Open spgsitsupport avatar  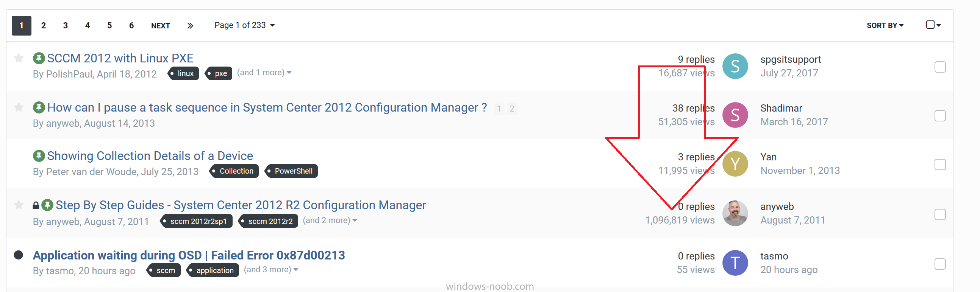point(735,66)
